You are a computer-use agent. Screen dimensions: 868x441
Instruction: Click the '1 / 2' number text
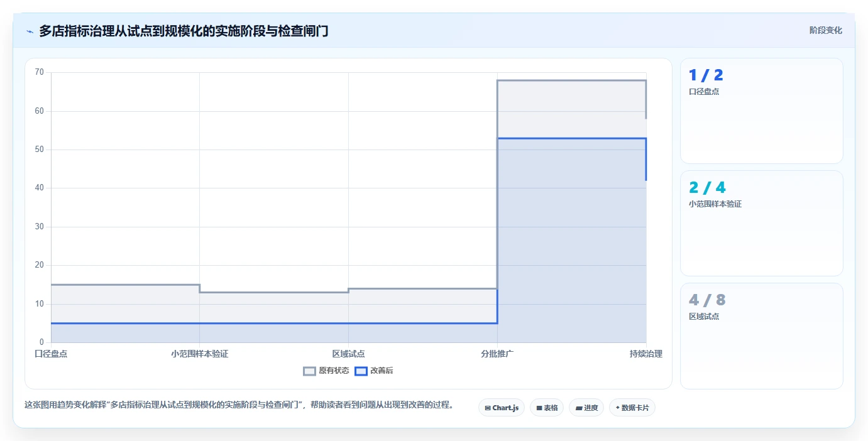(x=706, y=75)
